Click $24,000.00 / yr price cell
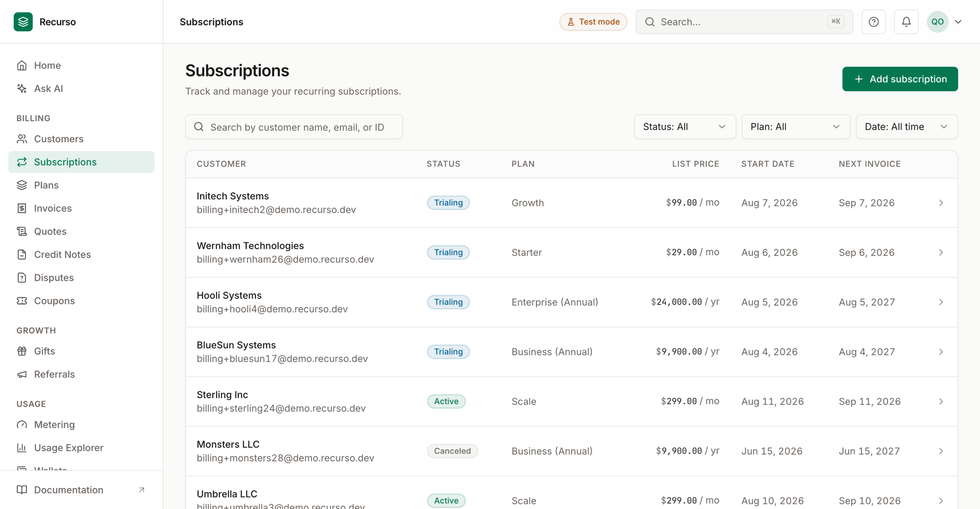This screenshot has width=980, height=509. [x=685, y=302]
